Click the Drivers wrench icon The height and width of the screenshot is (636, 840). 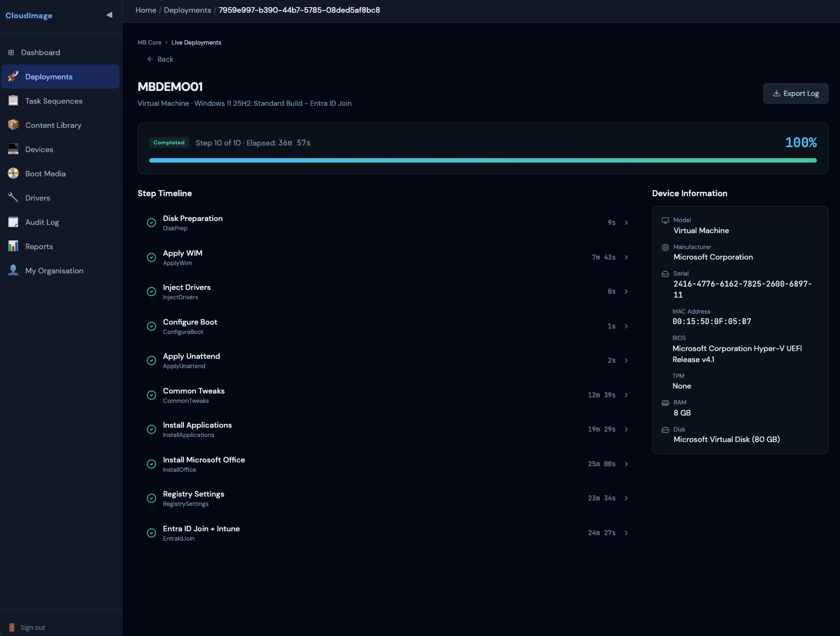[x=13, y=198]
